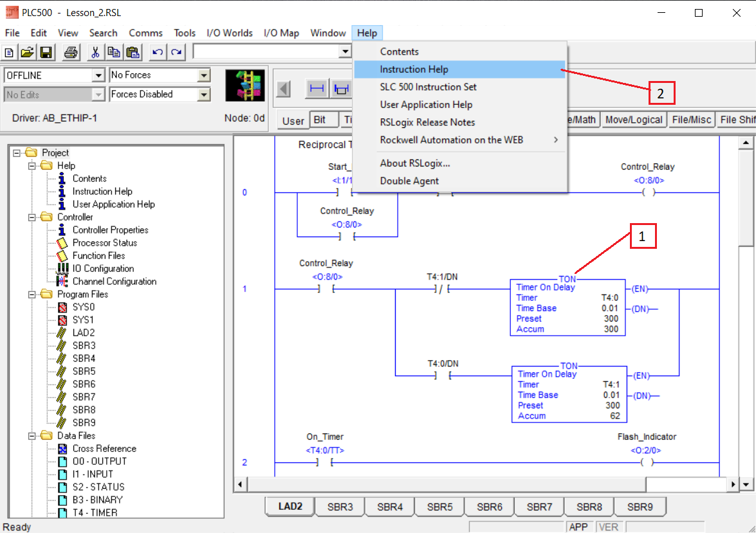Image resolution: width=756 pixels, height=533 pixels.
Task: Open RSLogix Release Notes menu entry
Action: coord(460,122)
